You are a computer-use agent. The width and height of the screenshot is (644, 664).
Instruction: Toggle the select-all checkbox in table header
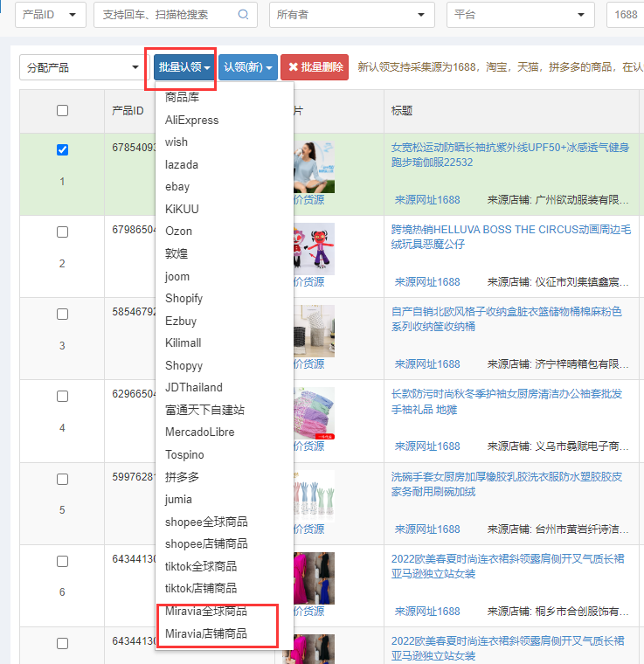(62, 111)
